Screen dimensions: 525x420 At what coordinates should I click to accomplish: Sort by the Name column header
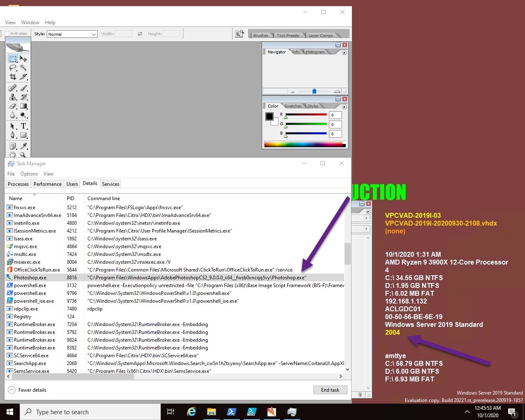pyautogui.click(x=34, y=199)
